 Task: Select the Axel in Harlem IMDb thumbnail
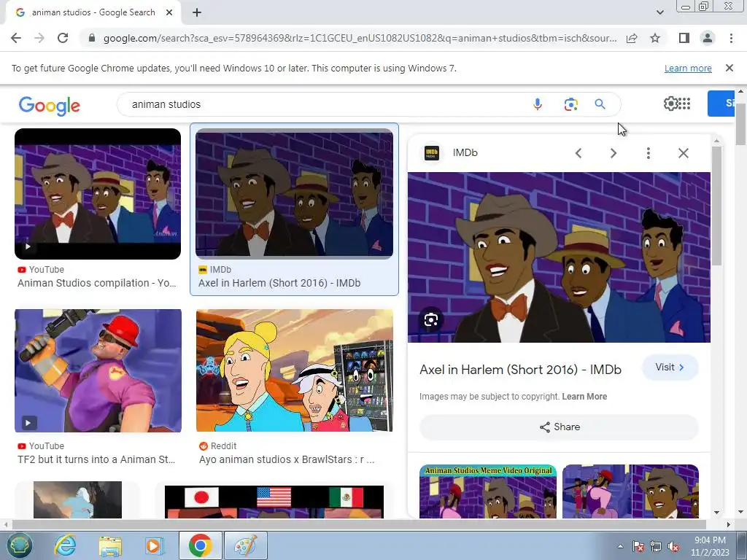click(x=295, y=194)
